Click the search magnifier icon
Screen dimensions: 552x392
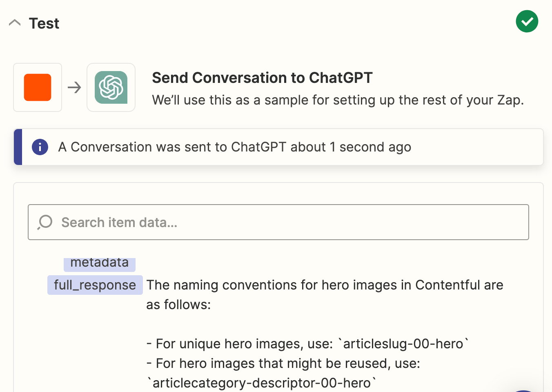[45, 222]
